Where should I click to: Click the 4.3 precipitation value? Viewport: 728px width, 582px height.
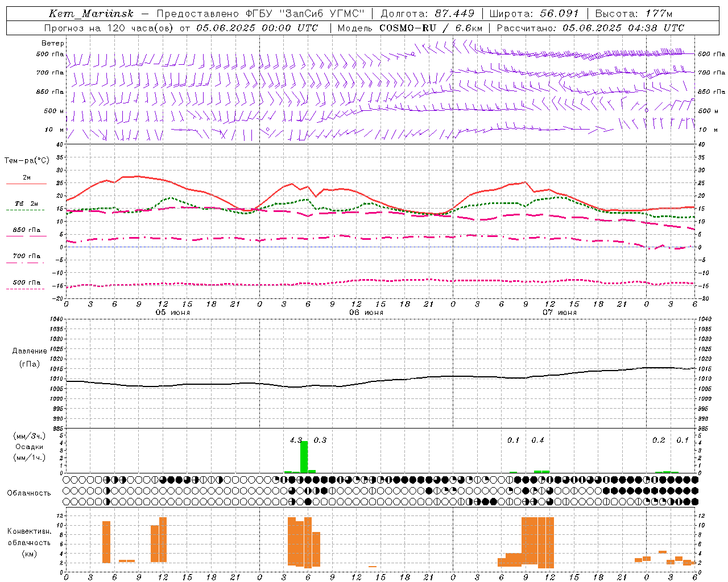(296, 440)
